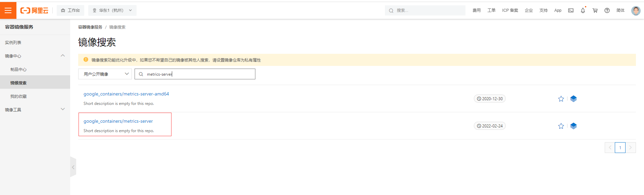Switch language via 简体
This screenshot has width=644, height=195.
[621, 10]
